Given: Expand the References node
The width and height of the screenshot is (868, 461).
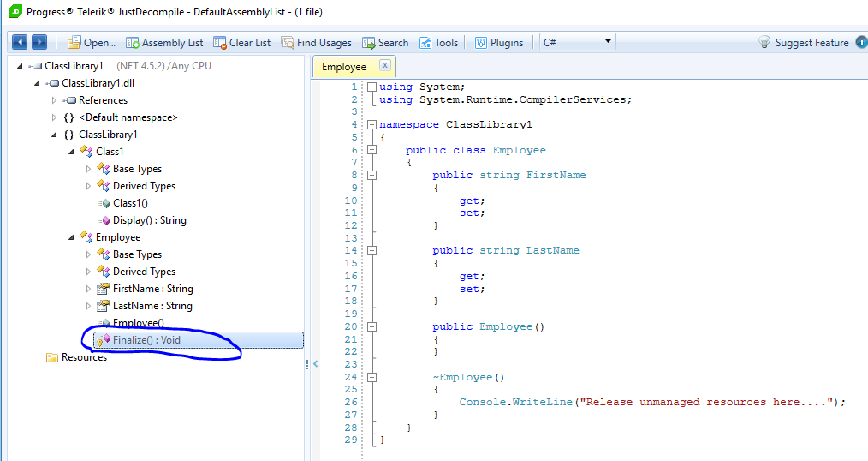Looking at the screenshot, I should pyautogui.click(x=54, y=100).
